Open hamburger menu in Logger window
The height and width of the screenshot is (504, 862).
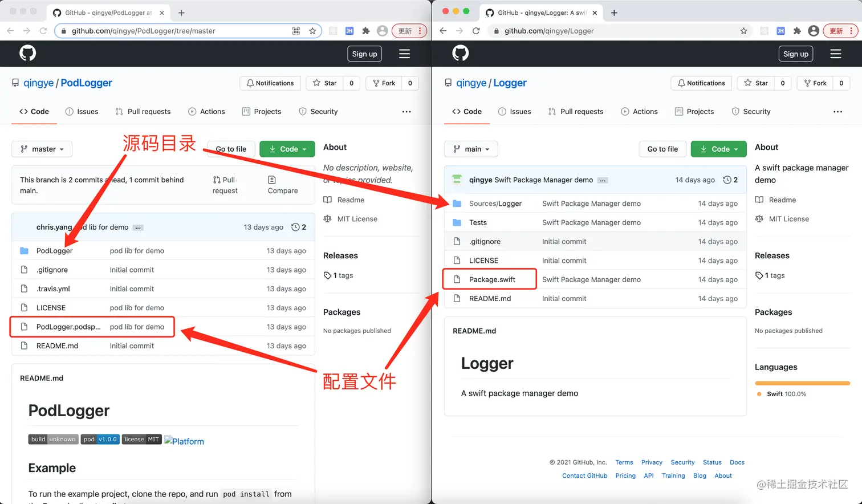836,54
